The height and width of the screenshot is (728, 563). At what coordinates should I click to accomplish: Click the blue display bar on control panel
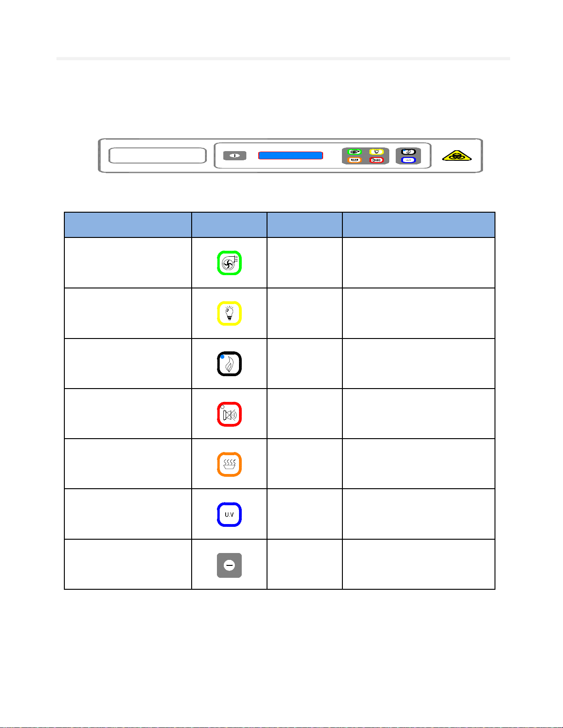pos(290,156)
